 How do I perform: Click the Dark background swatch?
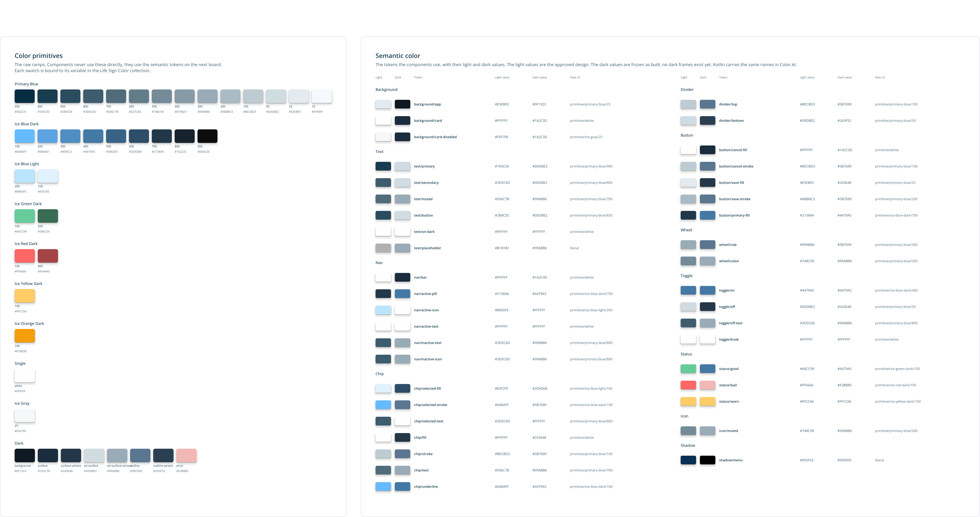(25, 455)
